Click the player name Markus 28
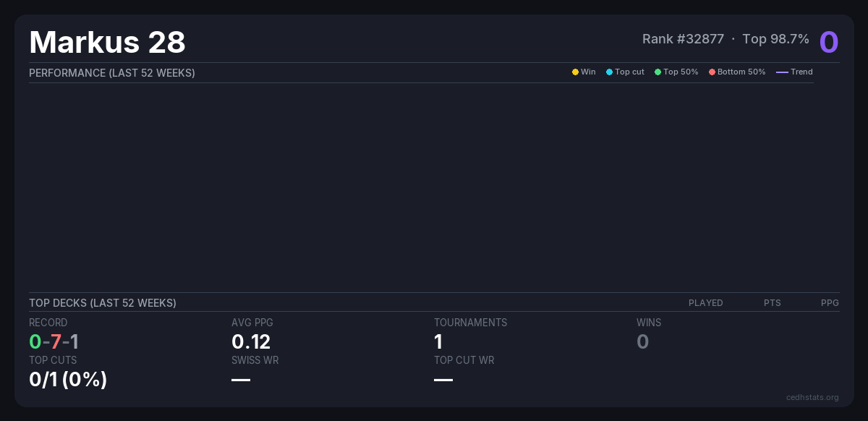868x421 pixels. click(107, 42)
